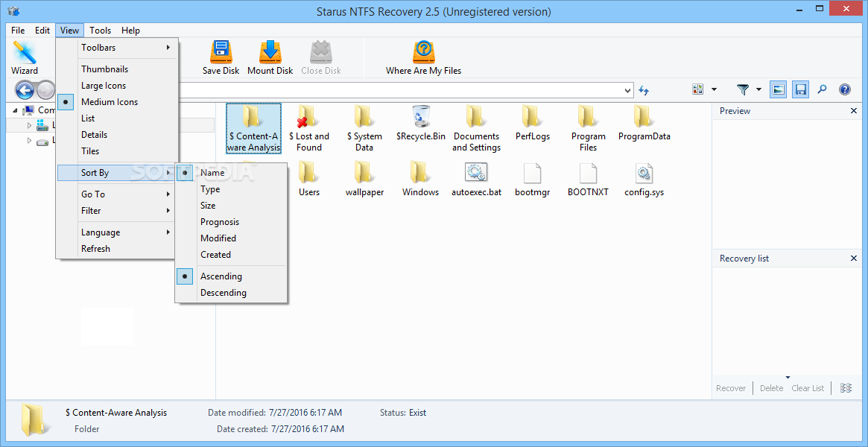Click Refresh in the View menu
868x447 pixels.
point(118,249)
